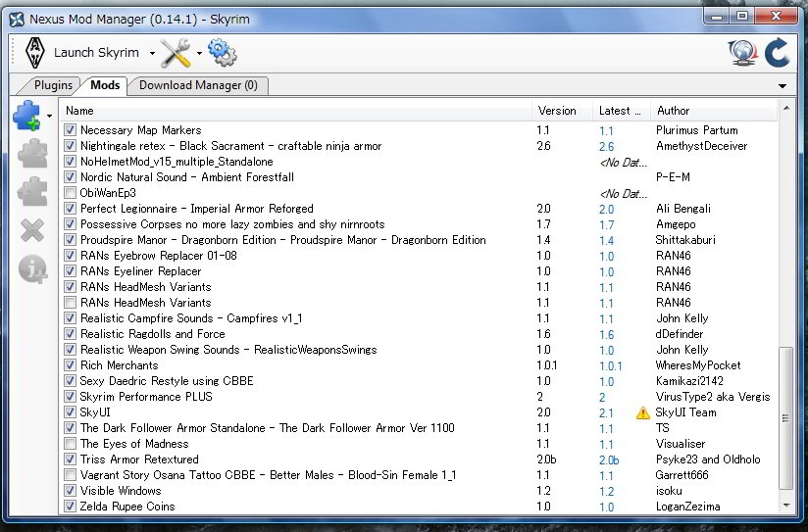Enable the ObiWanEp3 mod checkbox
This screenshot has width=808, height=532.
point(70,193)
